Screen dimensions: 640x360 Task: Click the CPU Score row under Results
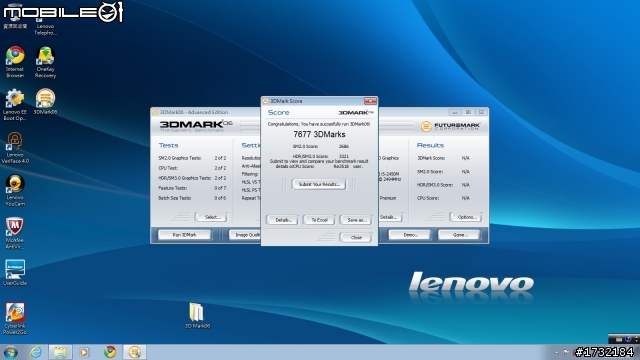[x=443, y=198]
